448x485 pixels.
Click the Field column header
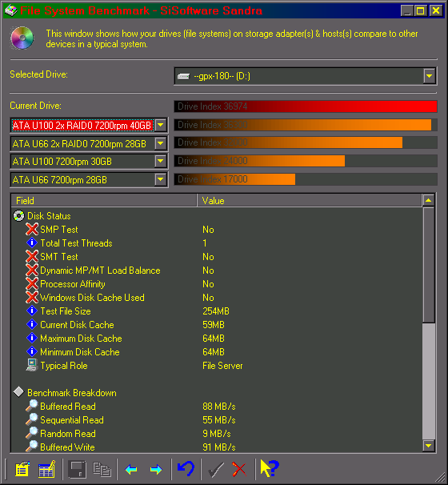pyautogui.click(x=104, y=200)
